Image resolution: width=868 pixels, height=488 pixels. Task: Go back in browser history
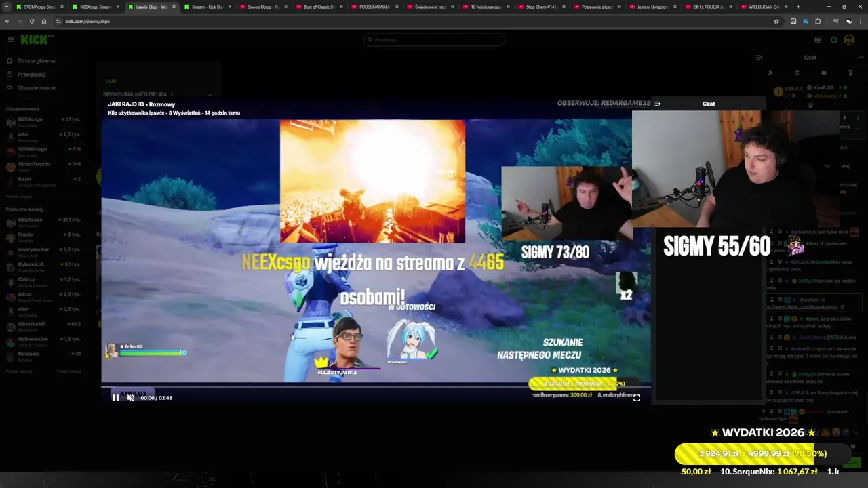tap(7, 22)
